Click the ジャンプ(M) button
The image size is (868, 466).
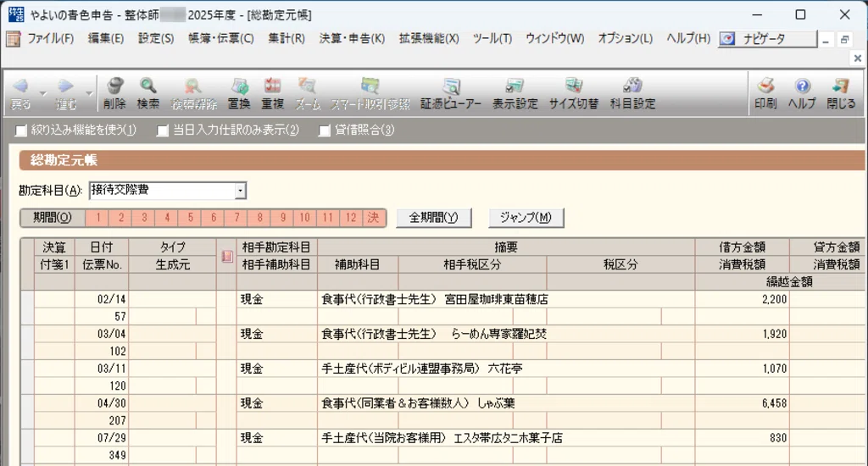coord(526,218)
